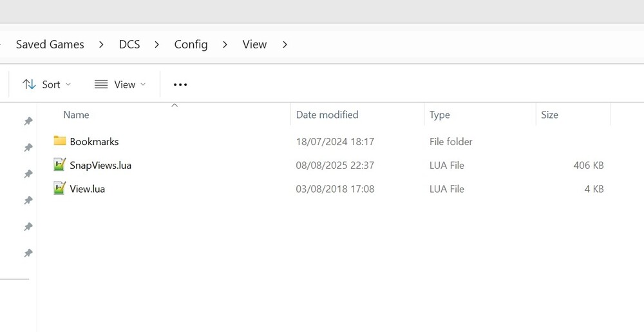Expand the View dropdown arrow
Viewport: 644px width, 332px height.
coord(143,84)
